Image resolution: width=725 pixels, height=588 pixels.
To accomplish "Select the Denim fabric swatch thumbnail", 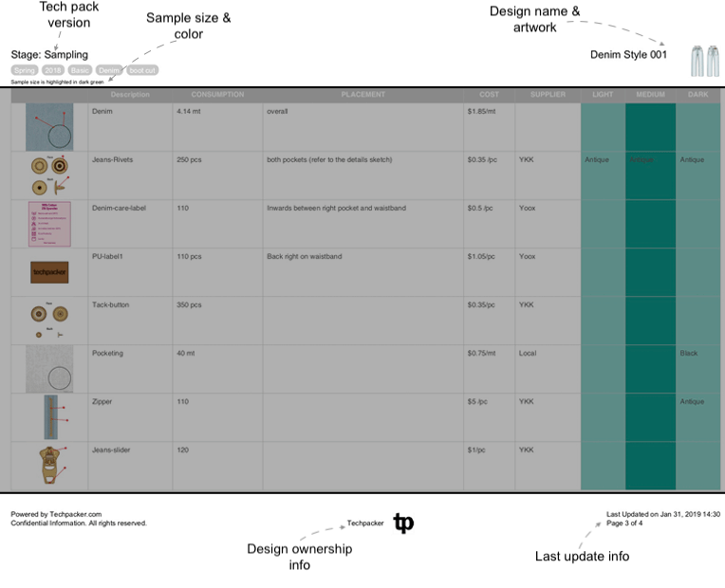I will (x=49, y=127).
